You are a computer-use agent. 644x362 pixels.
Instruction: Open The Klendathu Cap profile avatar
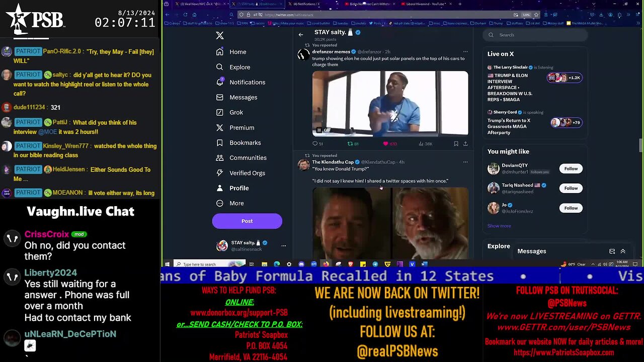pyautogui.click(x=303, y=165)
